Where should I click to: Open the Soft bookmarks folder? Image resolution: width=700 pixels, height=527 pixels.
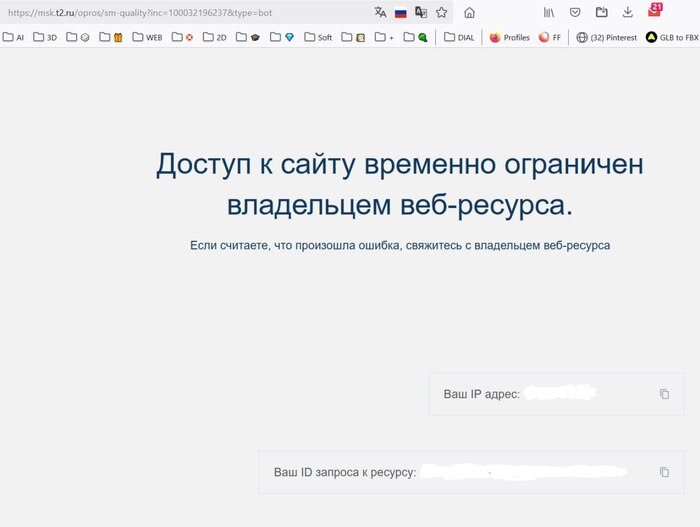click(317, 37)
